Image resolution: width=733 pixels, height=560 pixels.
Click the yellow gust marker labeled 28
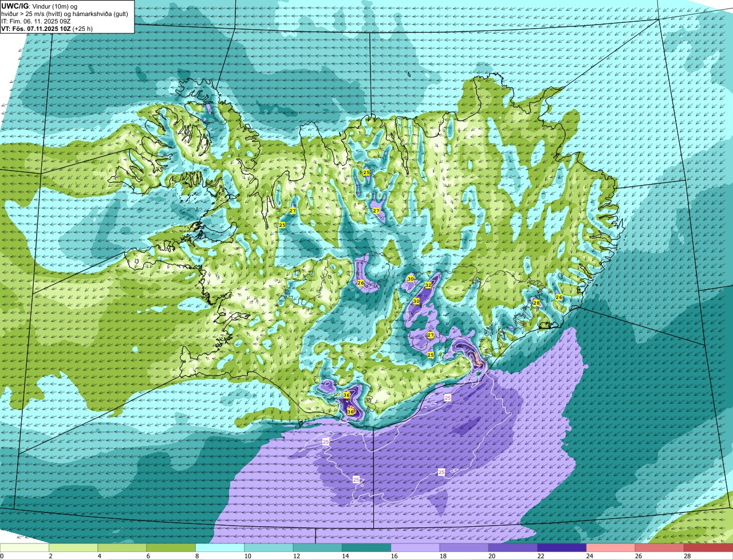coord(537,303)
